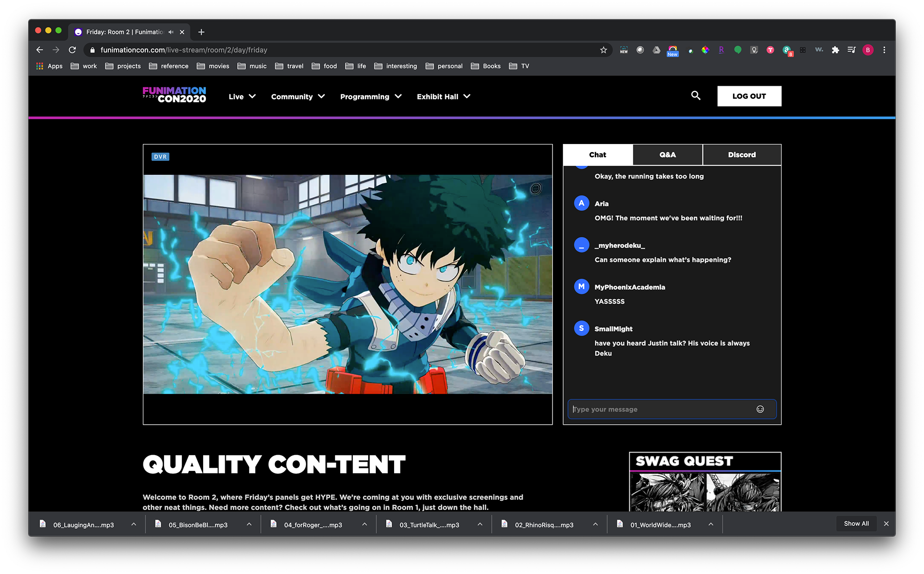Open the Swag Quest banner image
The height and width of the screenshot is (574, 924).
click(705, 482)
